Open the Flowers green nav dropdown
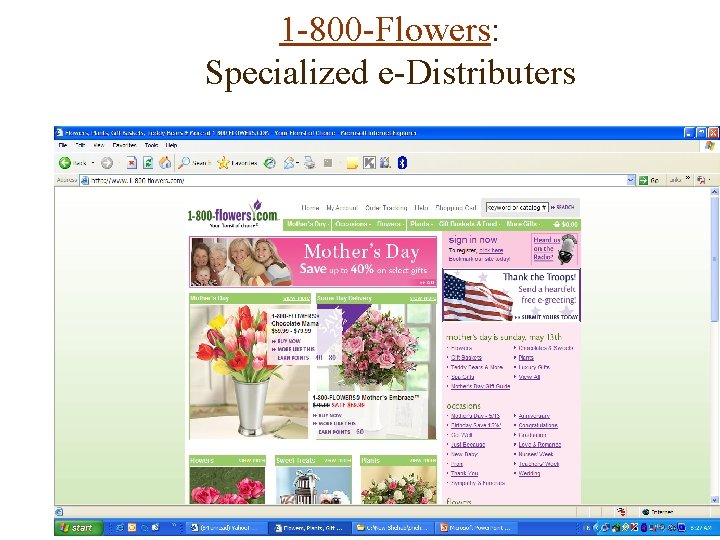This screenshot has width=720, height=540. click(390, 224)
